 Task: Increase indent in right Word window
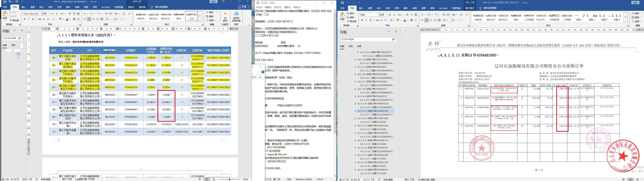(448, 15)
